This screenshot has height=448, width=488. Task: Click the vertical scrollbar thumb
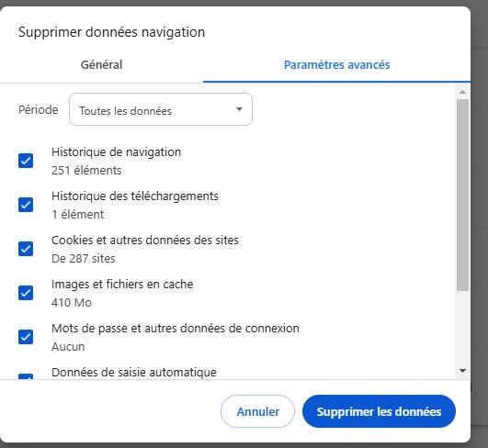[462, 196]
